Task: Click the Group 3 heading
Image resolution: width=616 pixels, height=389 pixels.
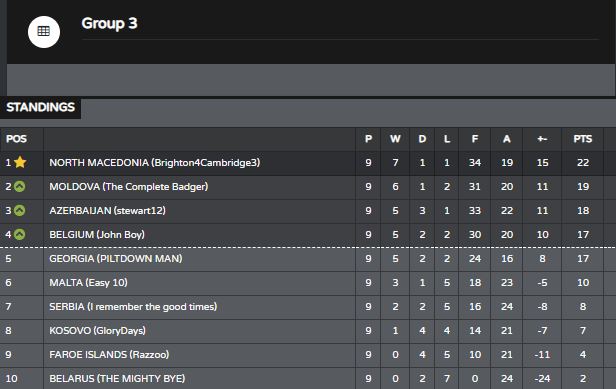Action: pyautogui.click(x=109, y=23)
